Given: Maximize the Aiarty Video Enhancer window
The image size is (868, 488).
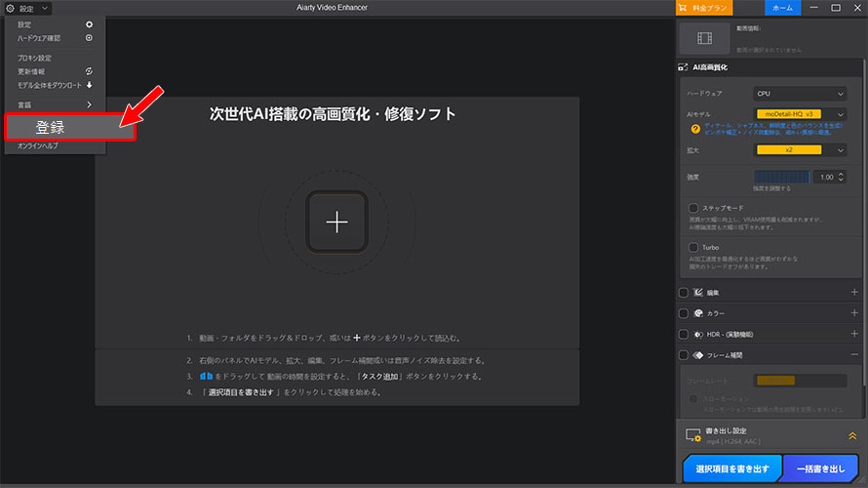Looking at the screenshot, I should 836,8.
